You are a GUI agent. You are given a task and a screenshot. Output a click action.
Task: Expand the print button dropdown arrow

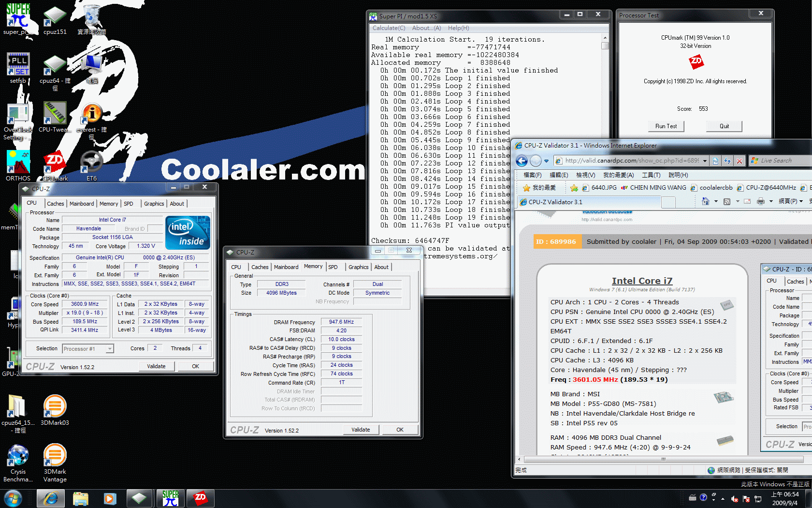[771, 201]
